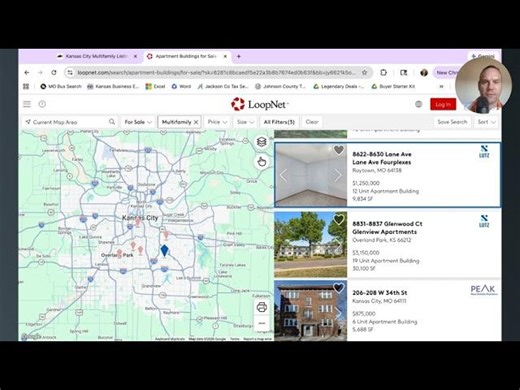Click the red Log In button

click(443, 104)
